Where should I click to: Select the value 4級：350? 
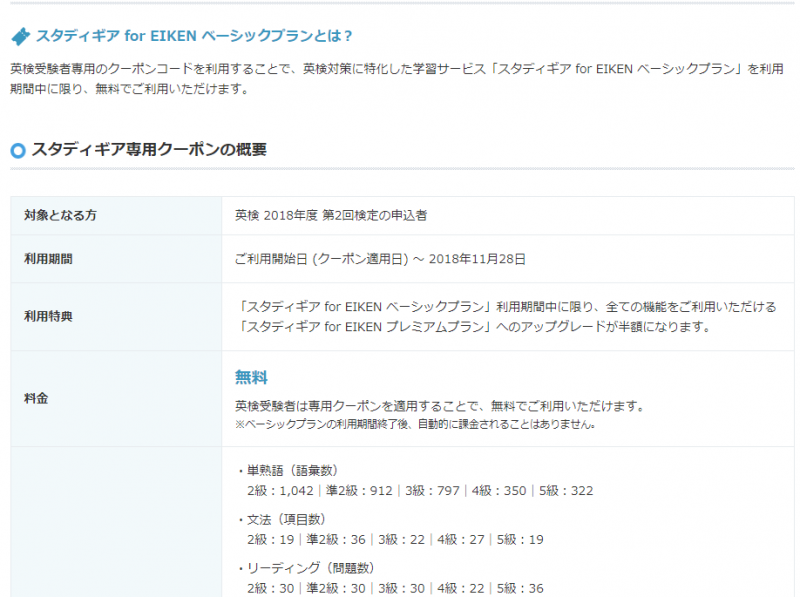[x=498, y=491]
